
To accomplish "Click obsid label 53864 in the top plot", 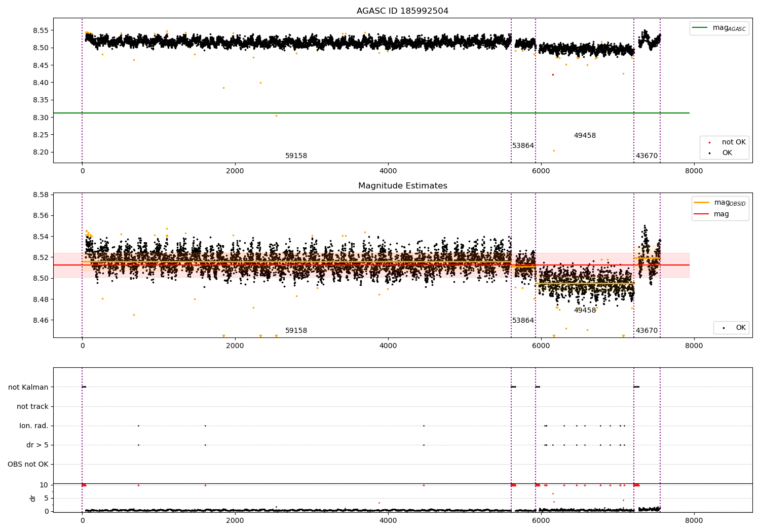I will (523, 146).
